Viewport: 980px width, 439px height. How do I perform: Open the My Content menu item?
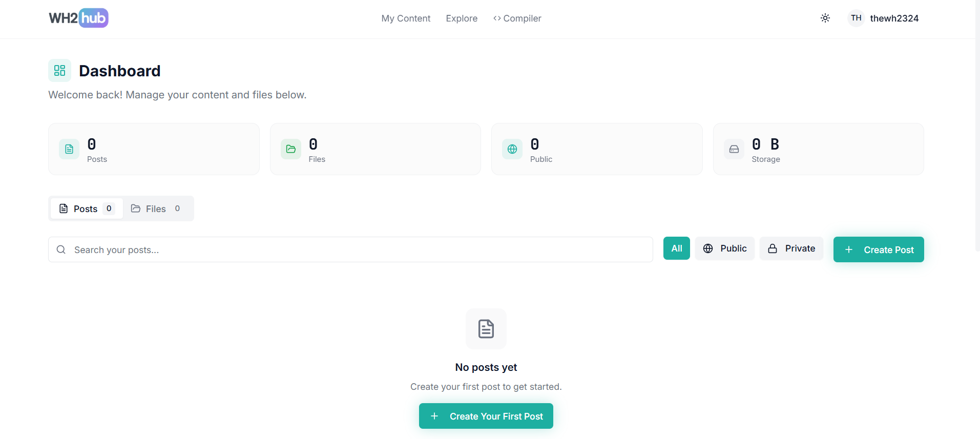pos(406,18)
